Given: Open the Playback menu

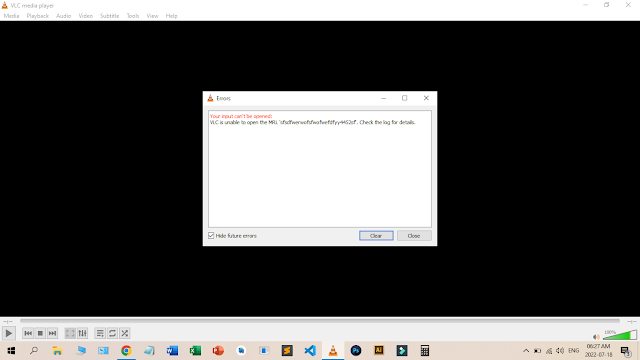Looking at the screenshot, I should (x=38, y=16).
